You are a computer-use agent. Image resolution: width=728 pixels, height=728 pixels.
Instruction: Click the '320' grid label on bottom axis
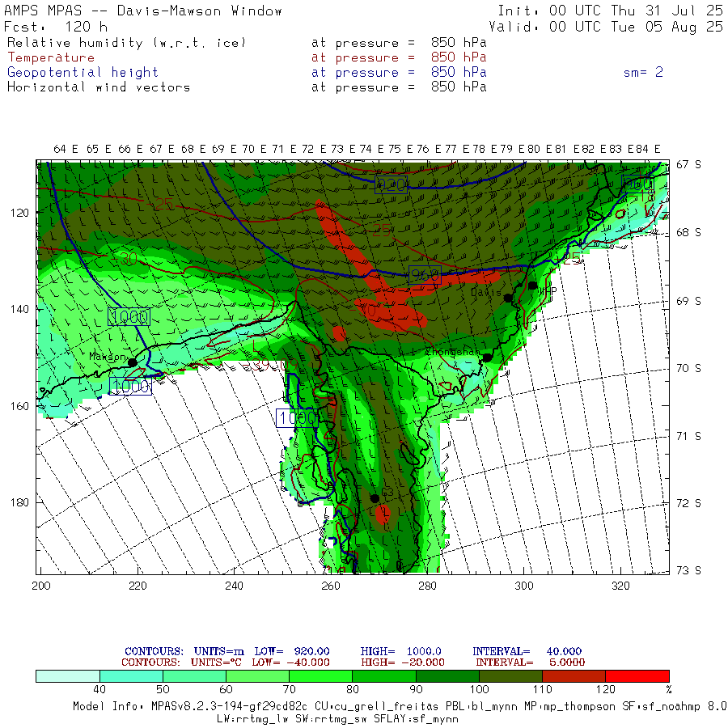(620, 586)
